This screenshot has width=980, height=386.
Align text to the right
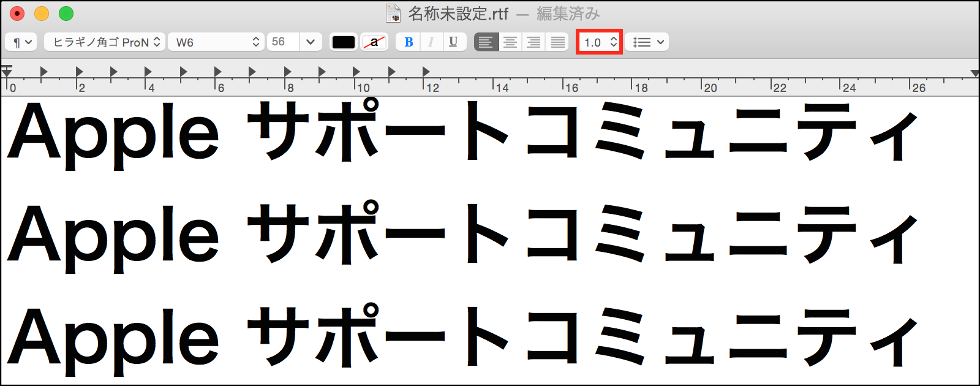pyautogui.click(x=533, y=42)
